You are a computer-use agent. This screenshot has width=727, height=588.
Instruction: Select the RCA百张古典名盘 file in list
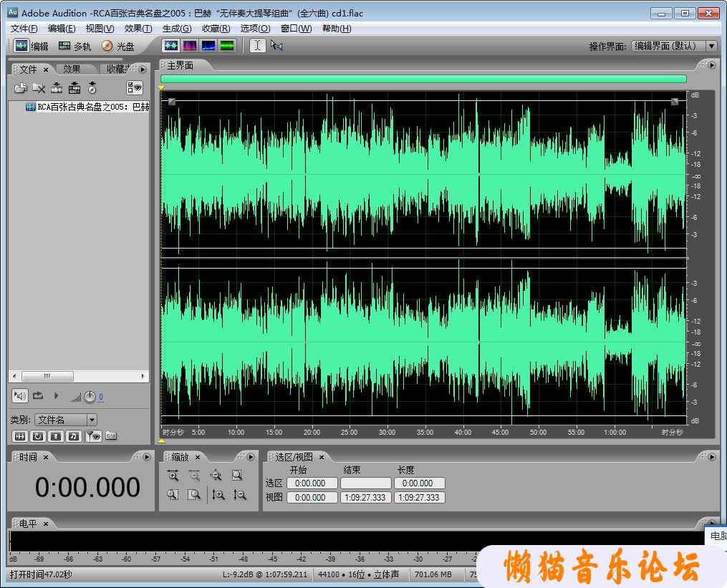(x=87, y=107)
